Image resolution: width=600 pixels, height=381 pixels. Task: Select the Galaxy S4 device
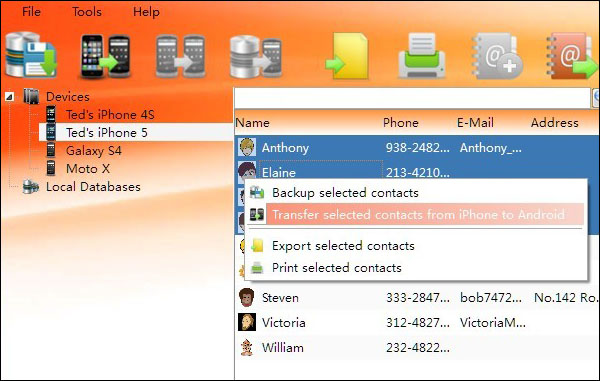94,151
